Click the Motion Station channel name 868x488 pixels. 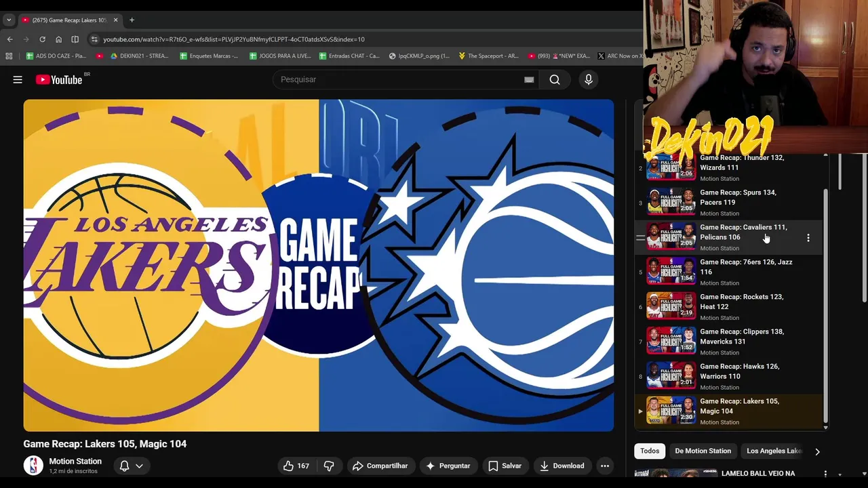click(x=75, y=461)
